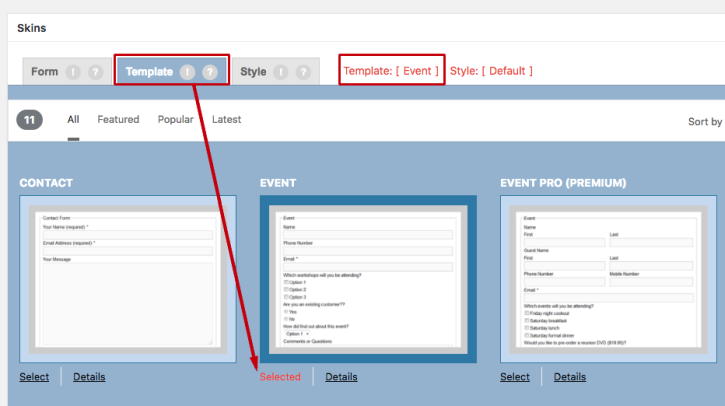725x406 pixels.
Task: View Details of the Contact template
Action: tap(89, 377)
